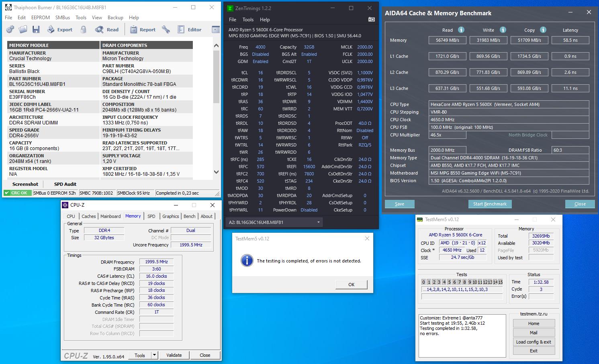
Task: Click the blue information icon in TestMem5 dialog
Action: tap(247, 261)
